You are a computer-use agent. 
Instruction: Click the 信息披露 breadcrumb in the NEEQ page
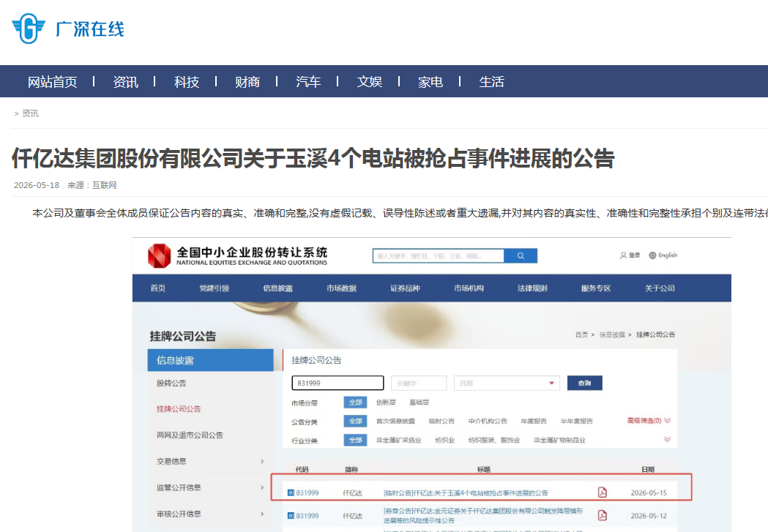click(612, 334)
